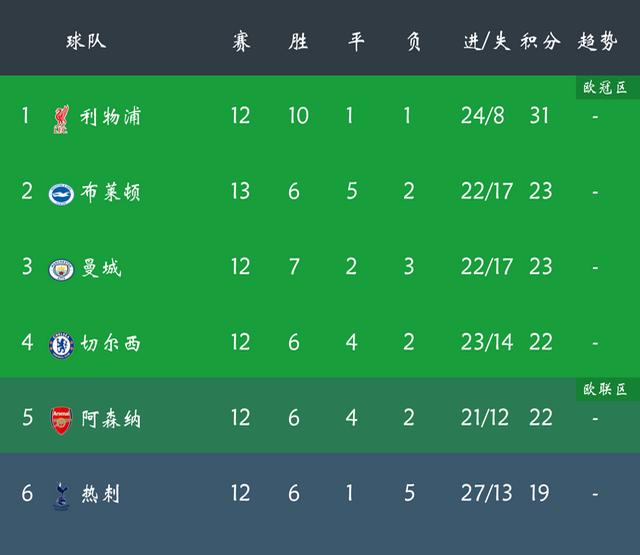
Task: Open team 布莱顿 from the table
Action: (x=110, y=192)
